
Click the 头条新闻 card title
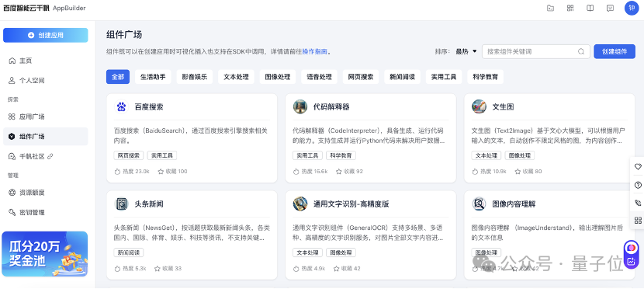click(149, 204)
